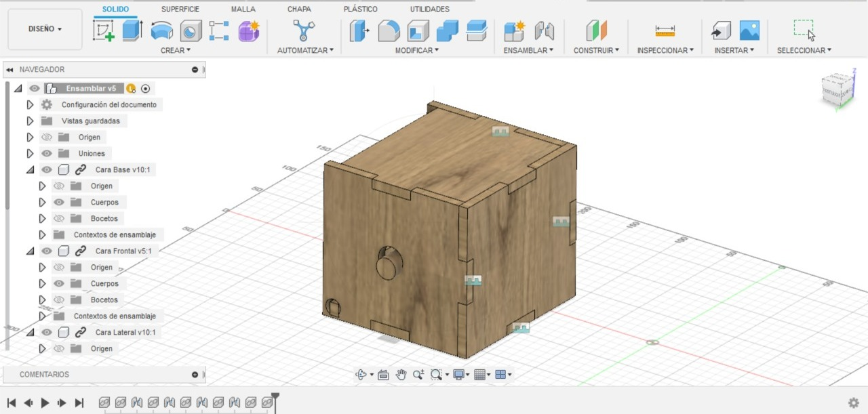Viewport: 868px width, 414px height.
Task: Activate Ensamblar v5 component radio button
Action: pyautogui.click(x=145, y=88)
